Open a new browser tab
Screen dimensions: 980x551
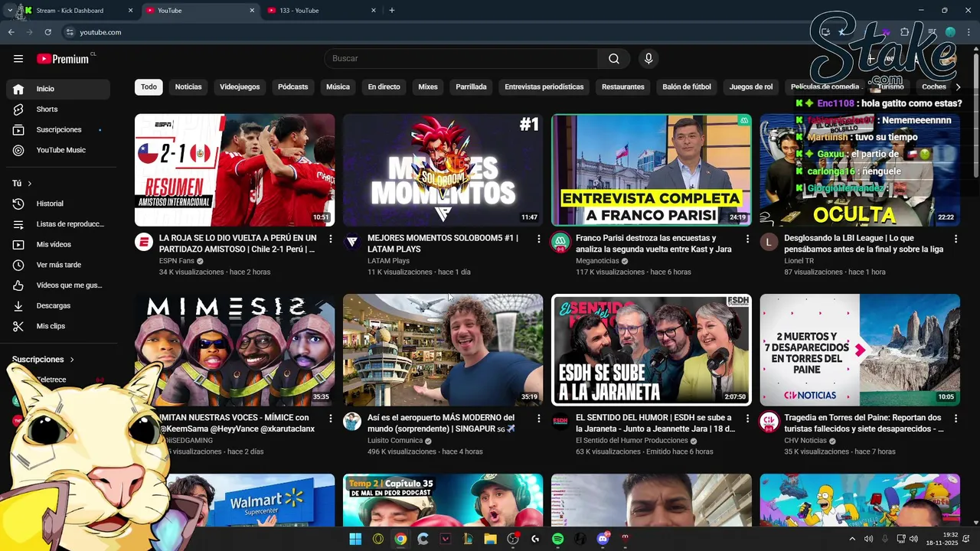(392, 11)
